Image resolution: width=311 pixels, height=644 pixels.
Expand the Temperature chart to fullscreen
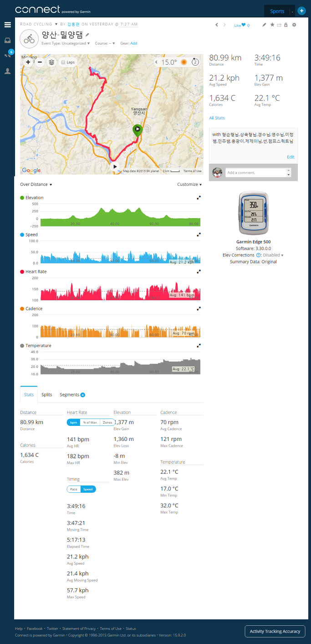[x=199, y=346]
